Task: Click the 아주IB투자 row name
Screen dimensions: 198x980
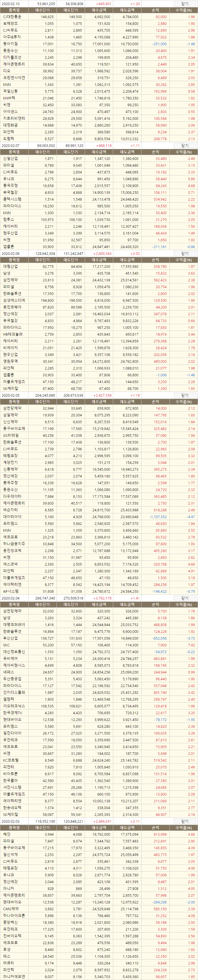Action: 12,37
